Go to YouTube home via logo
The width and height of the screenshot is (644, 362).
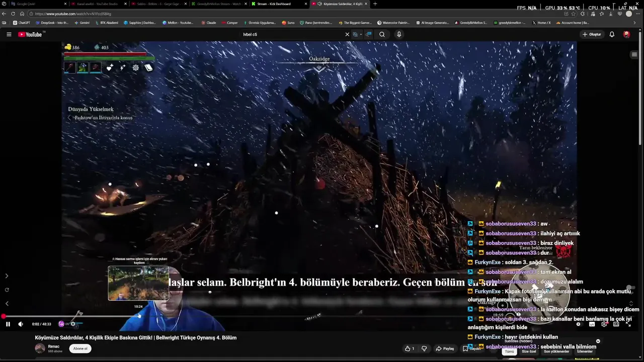click(30, 34)
